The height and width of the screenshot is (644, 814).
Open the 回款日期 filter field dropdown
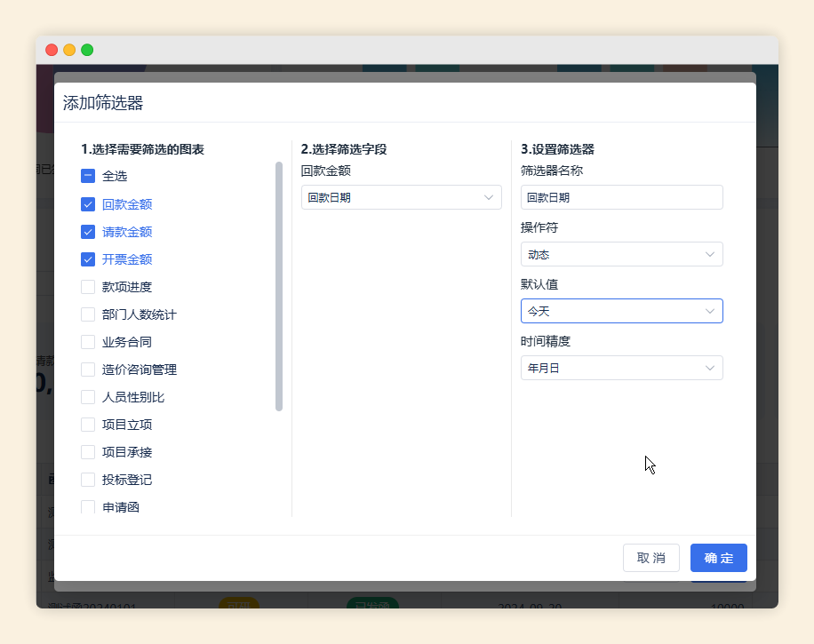(401, 197)
